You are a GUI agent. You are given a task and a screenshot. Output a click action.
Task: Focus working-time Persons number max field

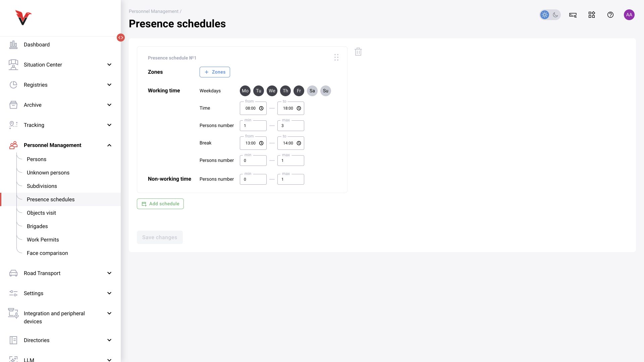point(291,126)
